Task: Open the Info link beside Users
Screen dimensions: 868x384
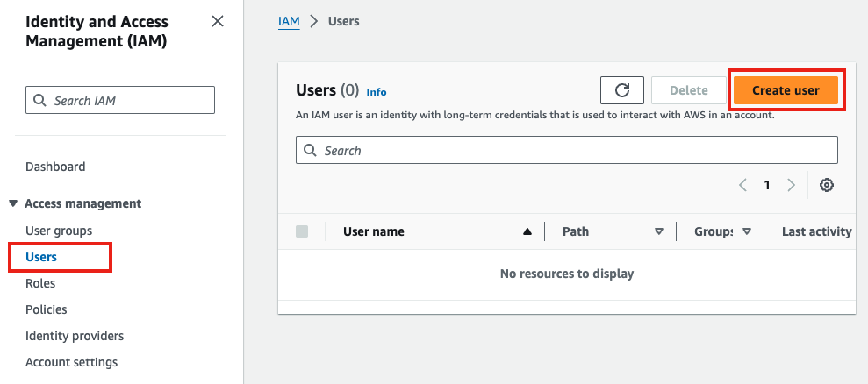Action: (x=377, y=92)
